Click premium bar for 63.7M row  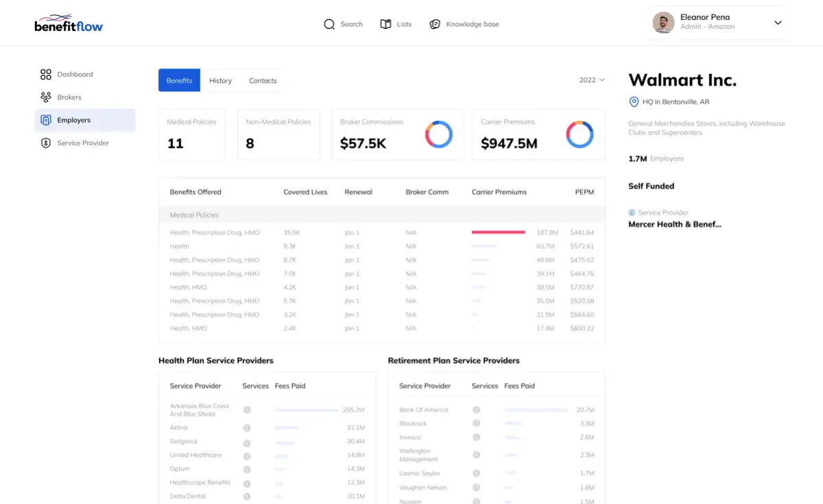tap(484, 246)
